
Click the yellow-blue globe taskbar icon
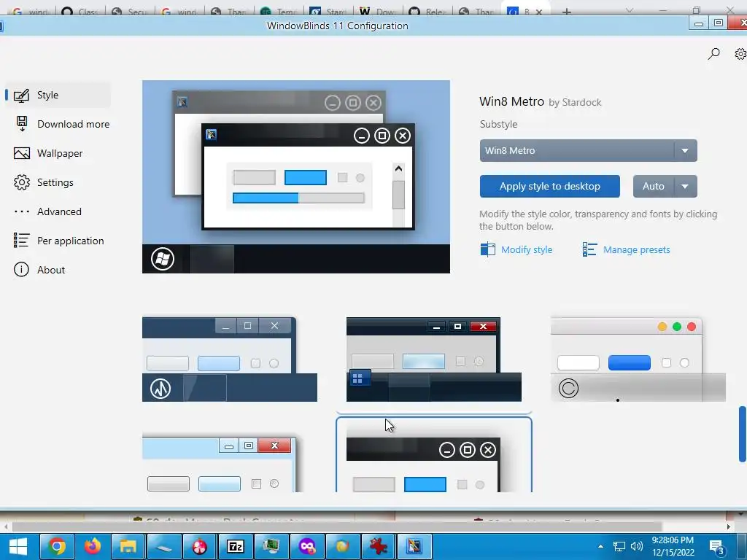click(343, 546)
